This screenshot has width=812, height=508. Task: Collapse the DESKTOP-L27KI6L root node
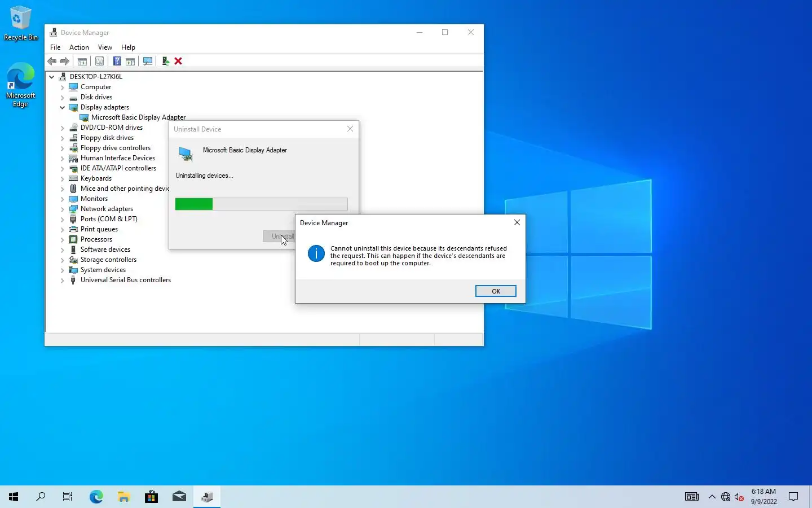51,77
